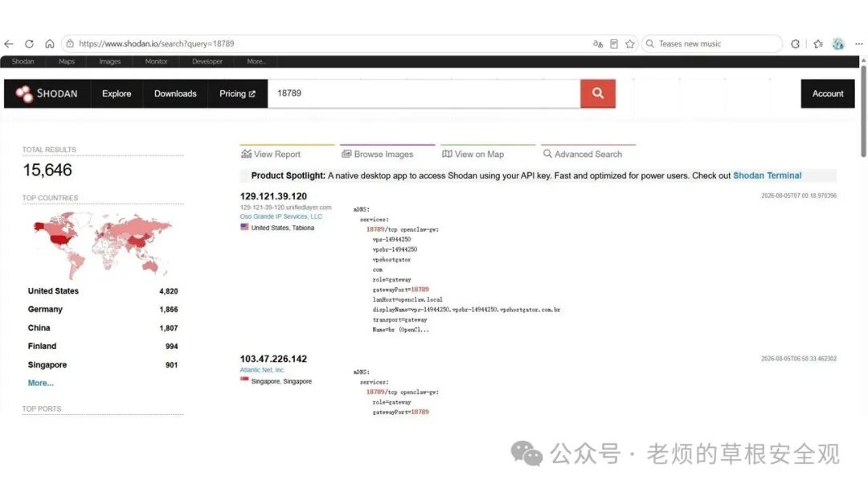Click the Shodan logo
Image resolution: width=868 pixels, height=489 pixels.
(47, 93)
